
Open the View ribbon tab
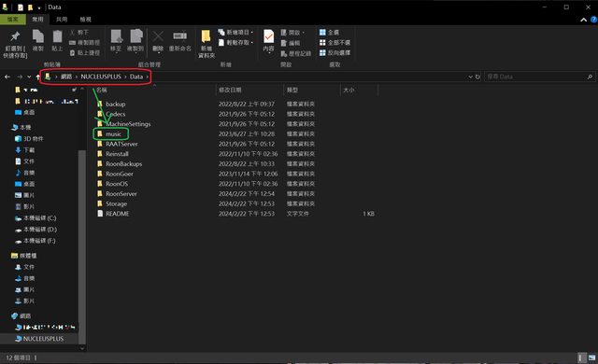(85, 20)
